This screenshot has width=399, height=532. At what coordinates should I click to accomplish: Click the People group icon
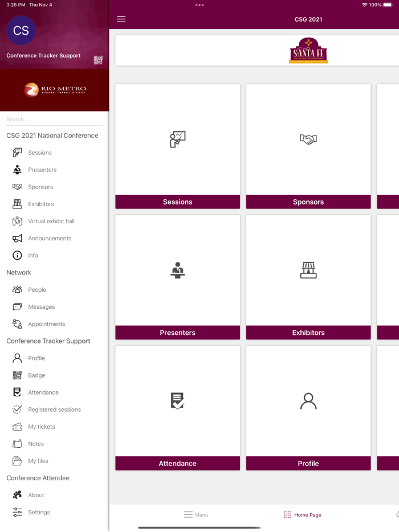coord(17,289)
